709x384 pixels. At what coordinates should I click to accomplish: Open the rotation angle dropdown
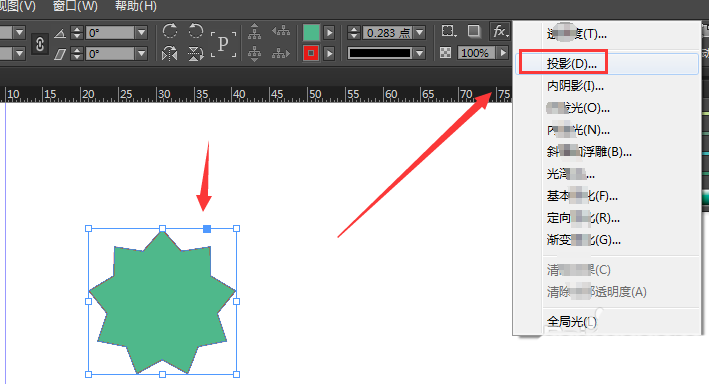pyautogui.click(x=142, y=33)
